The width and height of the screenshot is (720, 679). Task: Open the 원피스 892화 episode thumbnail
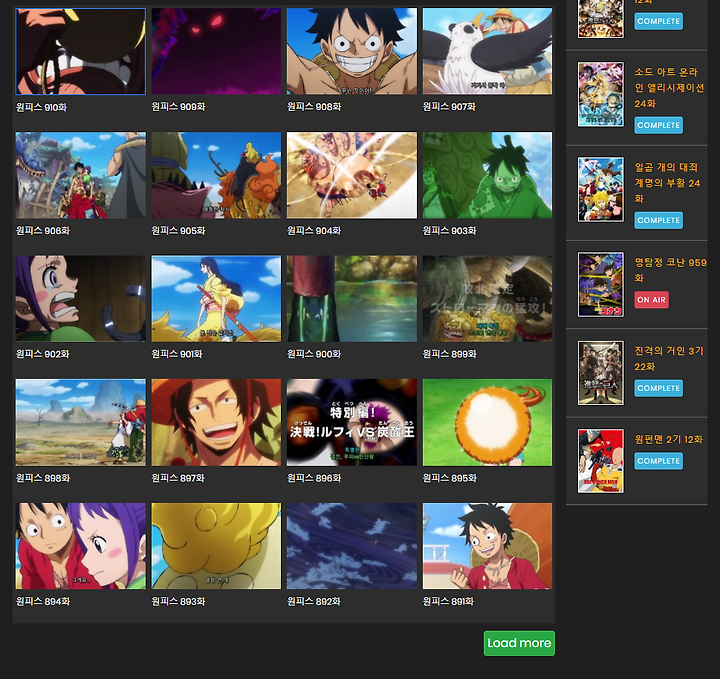(352, 546)
